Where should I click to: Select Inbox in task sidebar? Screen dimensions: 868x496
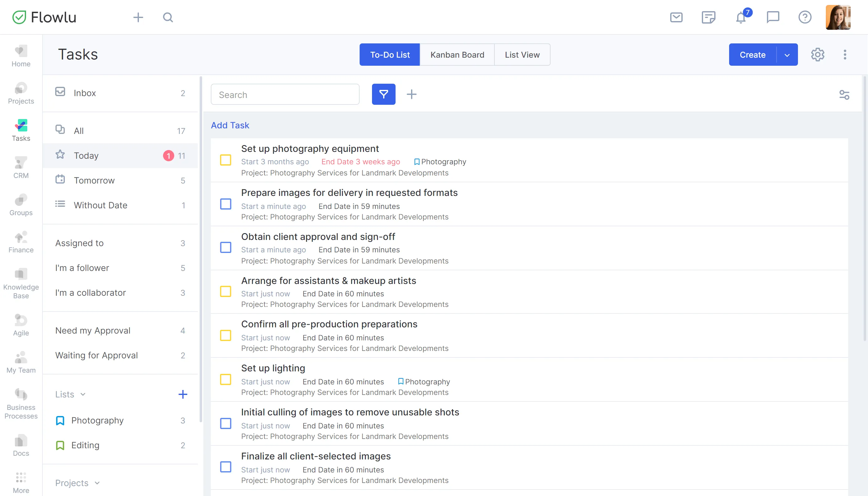click(120, 93)
